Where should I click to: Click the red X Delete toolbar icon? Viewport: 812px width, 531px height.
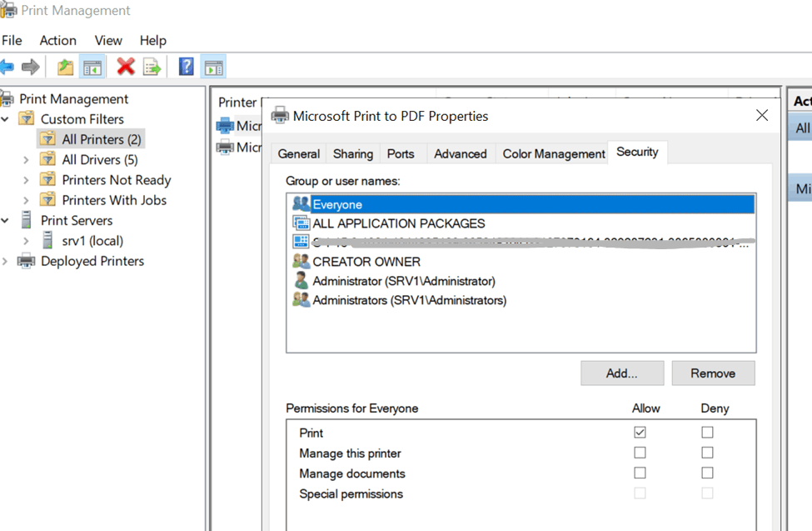tap(125, 67)
